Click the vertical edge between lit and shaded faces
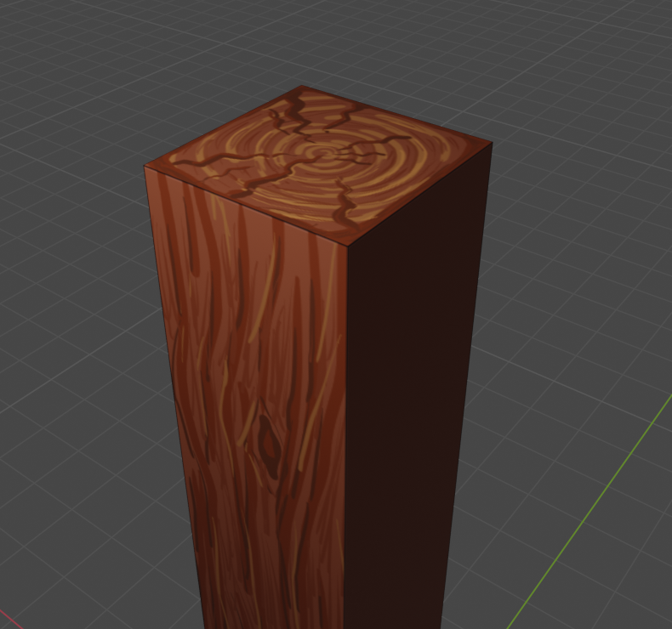The image size is (672, 629). [346, 425]
